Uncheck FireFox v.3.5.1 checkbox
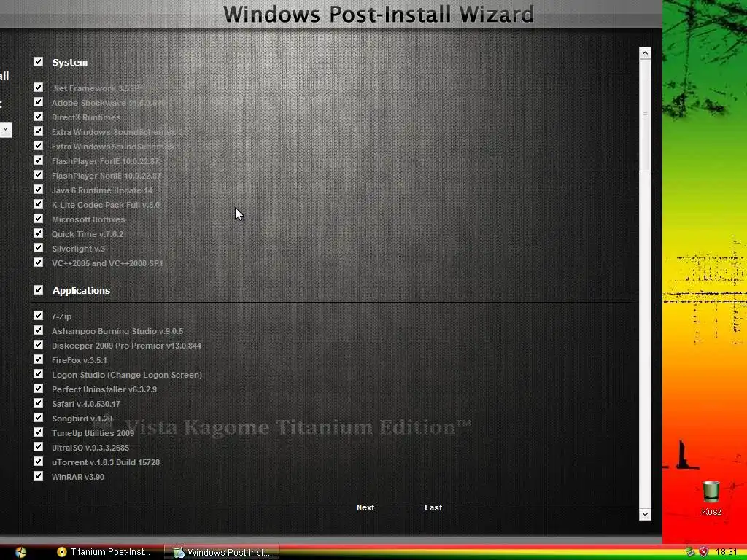 (x=38, y=359)
